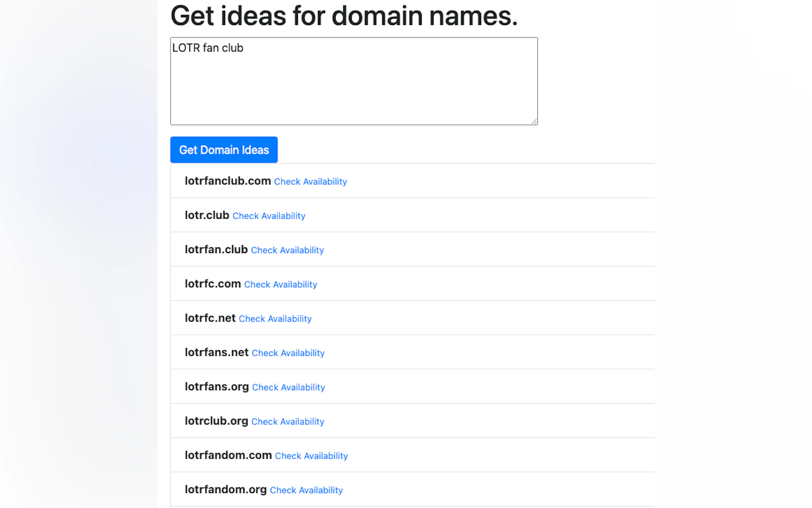Select the lotrfans.org domain name text
The image size is (812, 508).
(x=216, y=386)
